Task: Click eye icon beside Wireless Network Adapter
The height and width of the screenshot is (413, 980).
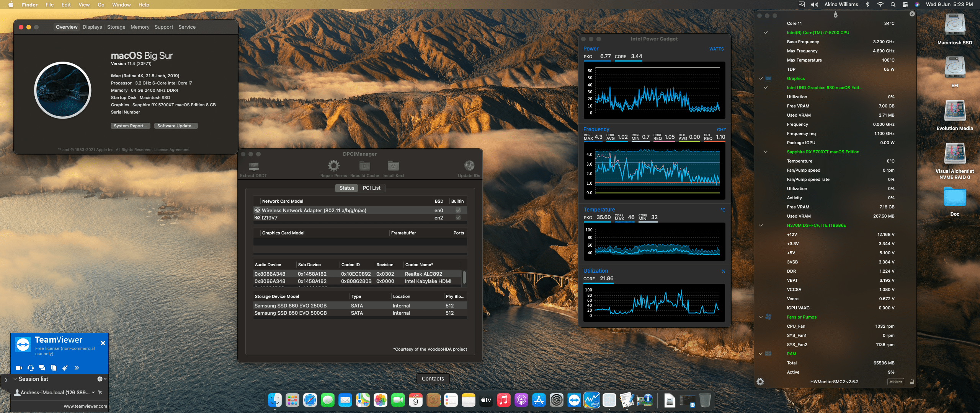Action: [x=258, y=210]
